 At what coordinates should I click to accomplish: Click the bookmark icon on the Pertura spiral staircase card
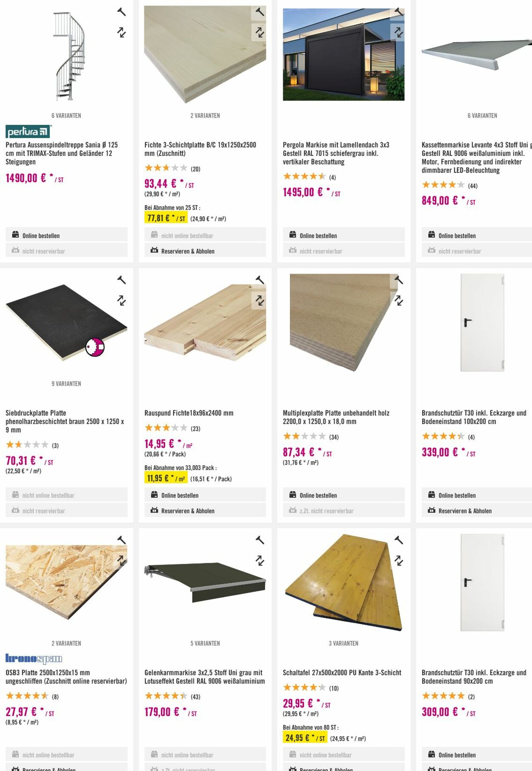coord(122,12)
